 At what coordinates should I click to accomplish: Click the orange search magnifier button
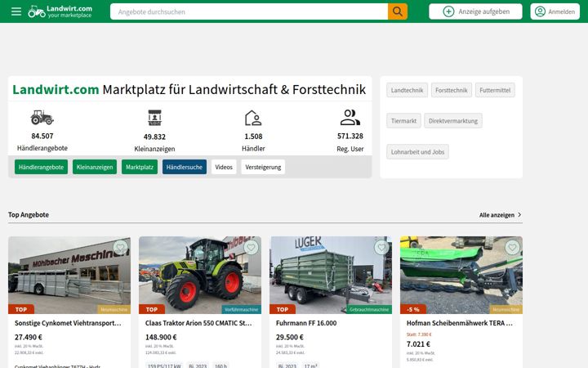[x=398, y=11]
